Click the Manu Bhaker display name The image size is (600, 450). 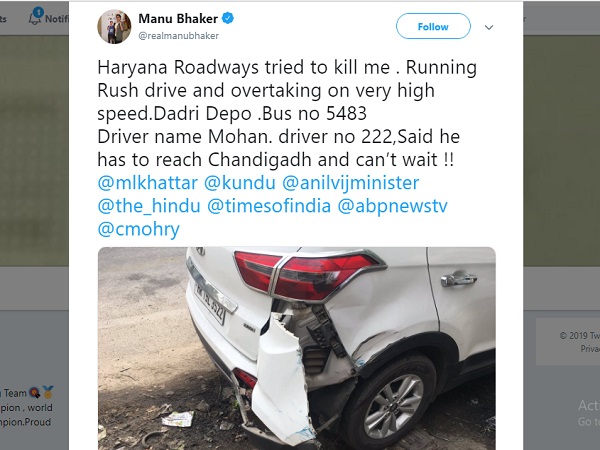point(178,18)
